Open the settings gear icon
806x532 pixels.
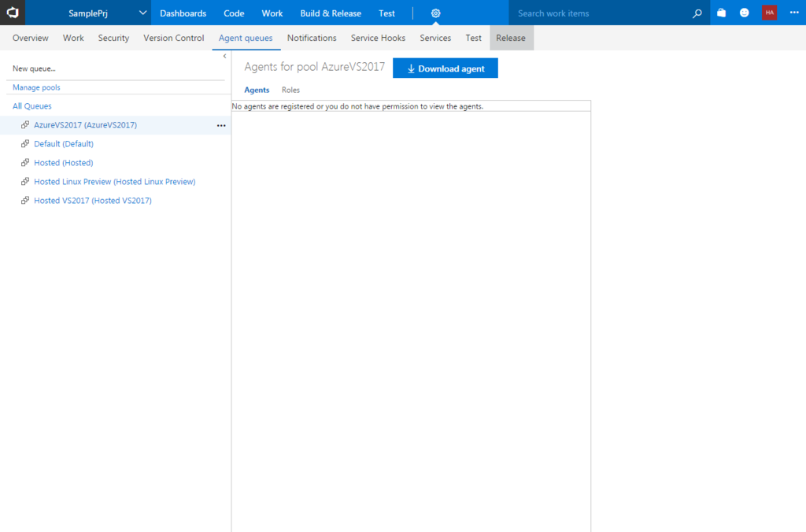point(435,13)
